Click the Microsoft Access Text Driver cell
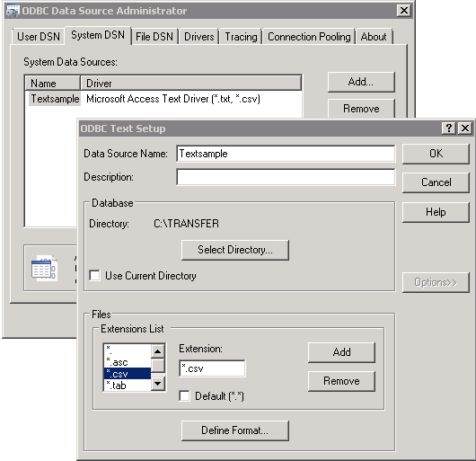The height and width of the screenshot is (461, 476). pyautogui.click(x=173, y=99)
